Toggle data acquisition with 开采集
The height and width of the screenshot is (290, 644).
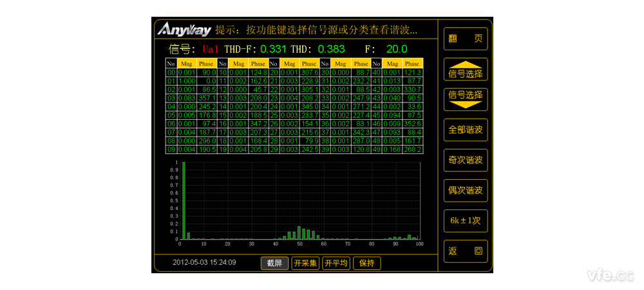coord(305,263)
